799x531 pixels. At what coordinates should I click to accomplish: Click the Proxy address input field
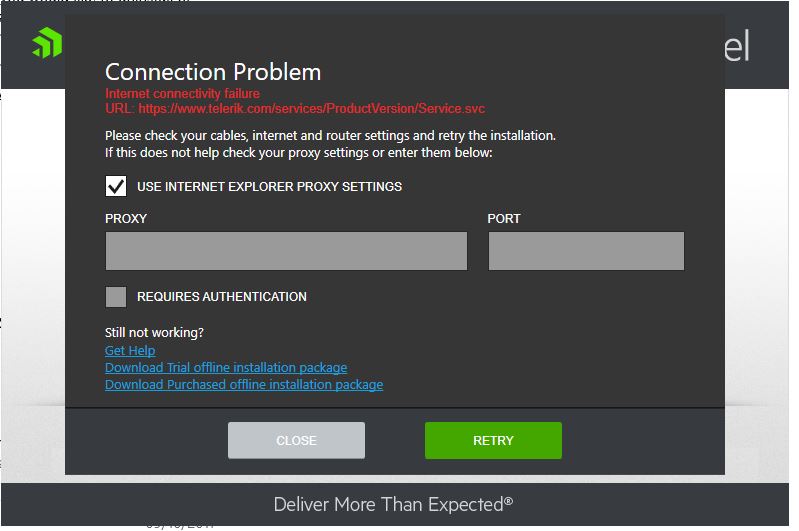[x=286, y=251]
